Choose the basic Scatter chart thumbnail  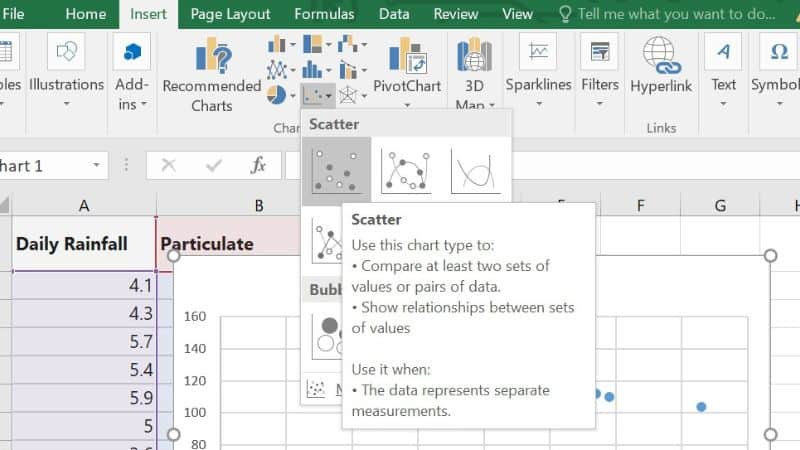[336, 171]
